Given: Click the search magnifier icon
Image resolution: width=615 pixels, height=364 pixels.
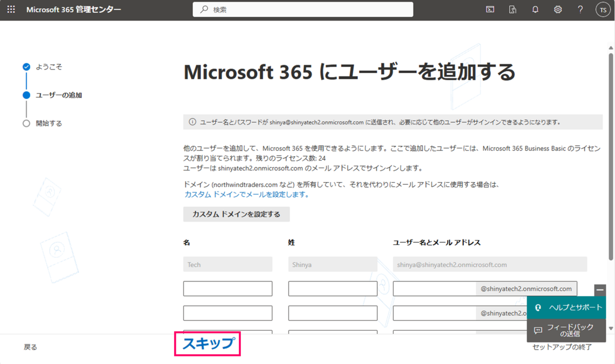Looking at the screenshot, I should [204, 9].
